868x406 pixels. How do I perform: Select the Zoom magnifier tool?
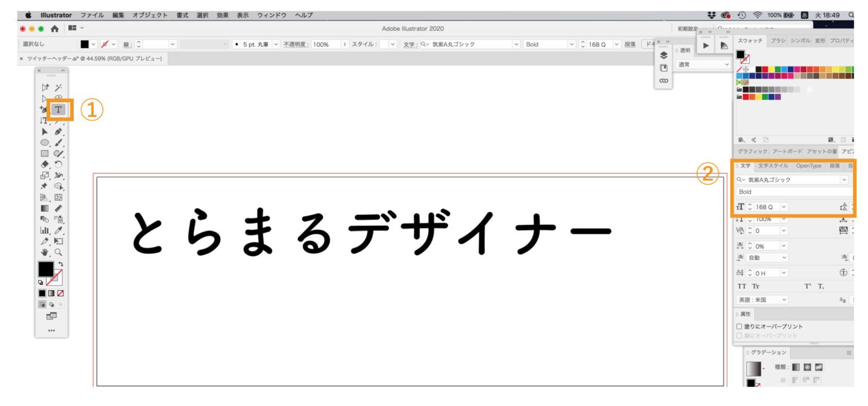click(58, 252)
